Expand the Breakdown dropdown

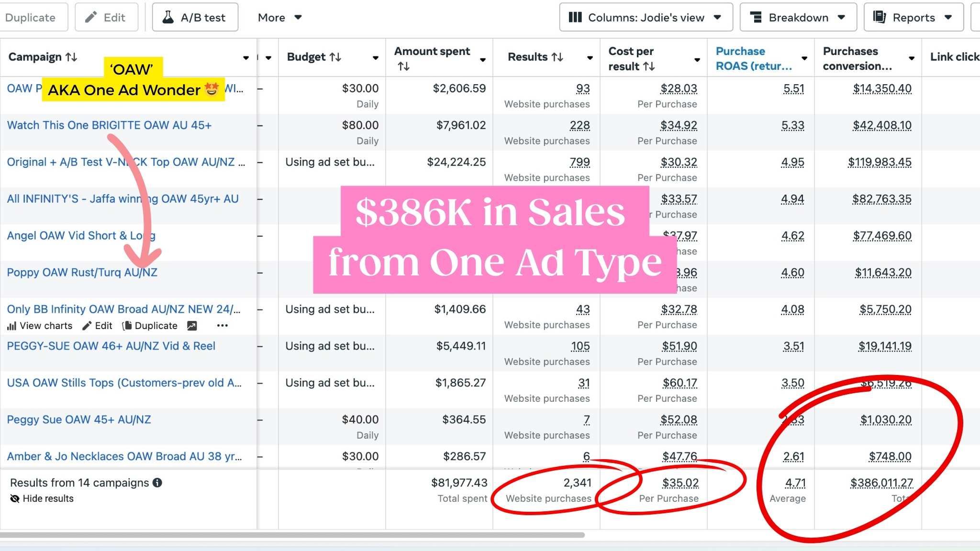click(798, 17)
